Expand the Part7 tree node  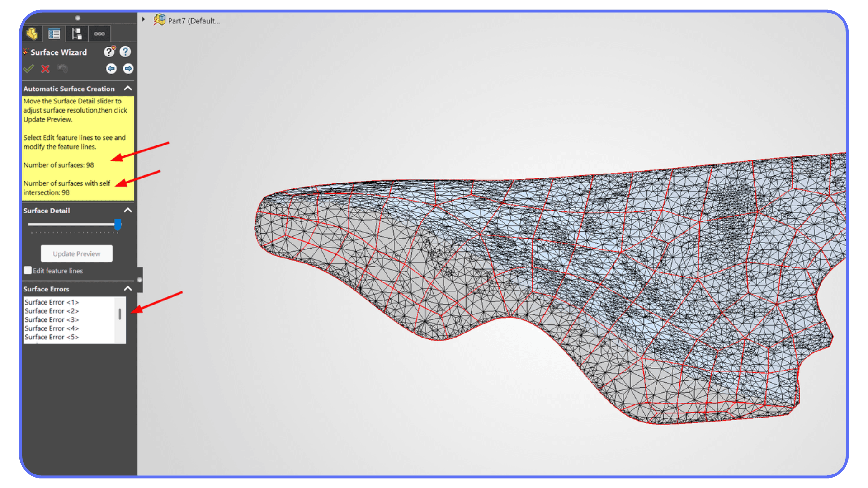click(143, 19)
